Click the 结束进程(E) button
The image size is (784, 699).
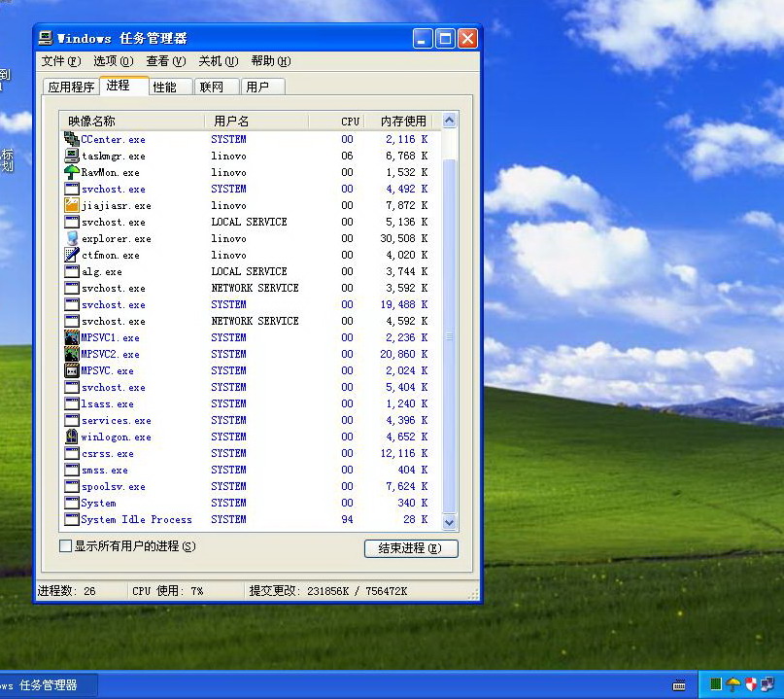[411, 548]
